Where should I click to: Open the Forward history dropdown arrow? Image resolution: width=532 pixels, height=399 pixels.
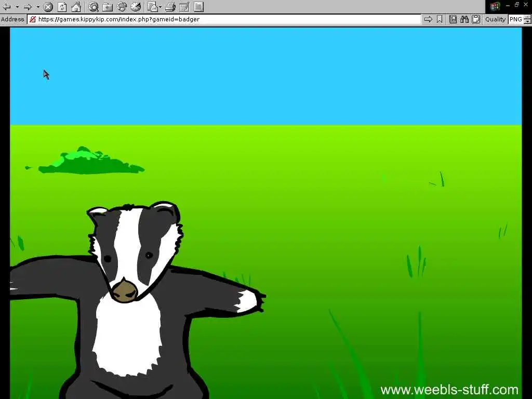(x=38, y=6)
